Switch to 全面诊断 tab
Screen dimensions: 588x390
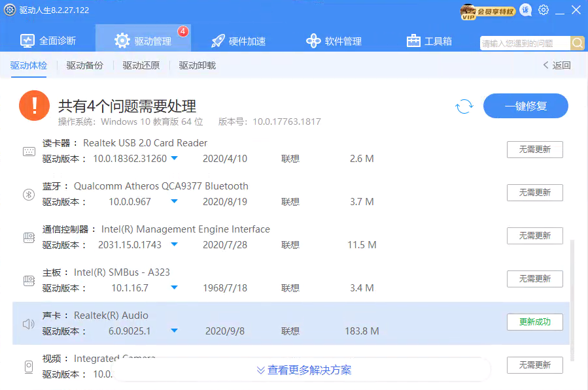click(x=48, y=41)
